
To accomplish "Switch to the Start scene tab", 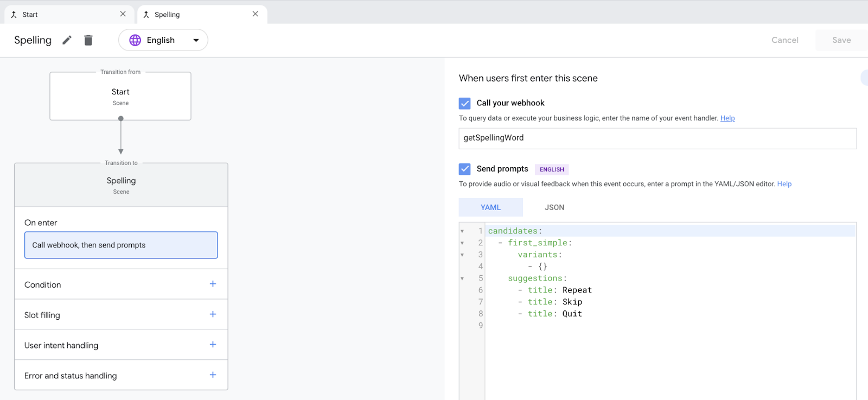I will (x=30, y=15).
